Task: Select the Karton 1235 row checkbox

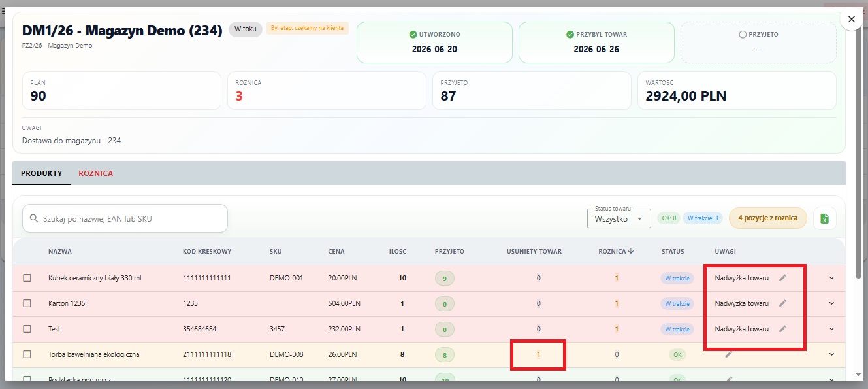Action: (27, 303)
